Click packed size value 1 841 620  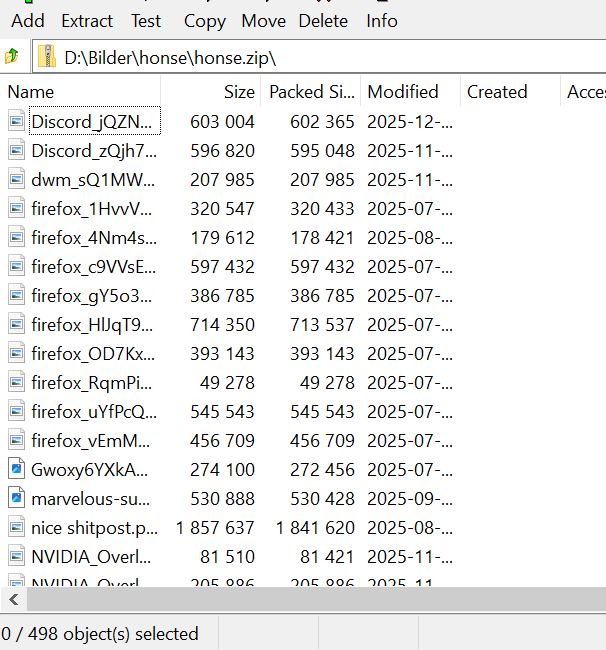(315, 528)
